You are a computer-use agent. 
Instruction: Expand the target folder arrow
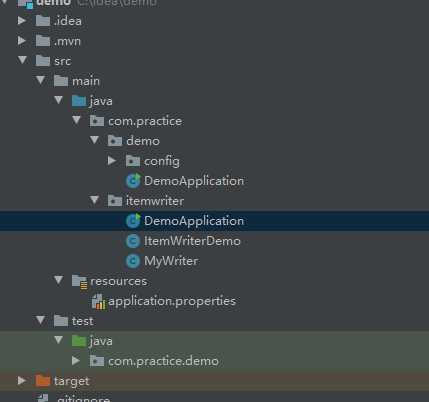[22, 380]
